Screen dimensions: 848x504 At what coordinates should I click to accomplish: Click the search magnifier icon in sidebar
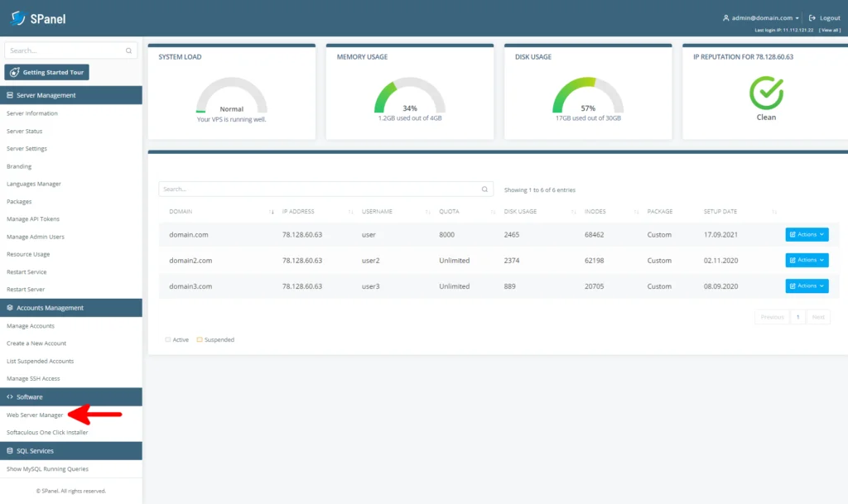click(x=128, y=50)
